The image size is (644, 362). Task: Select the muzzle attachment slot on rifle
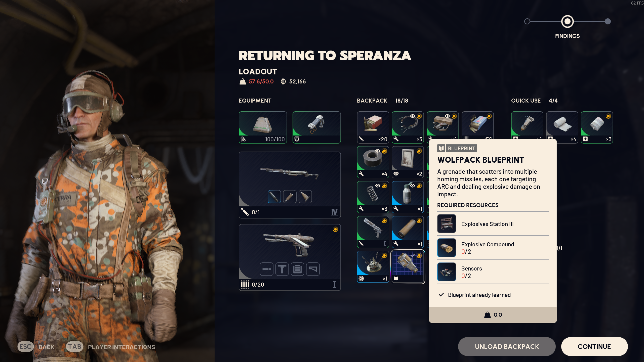[274, 197]
